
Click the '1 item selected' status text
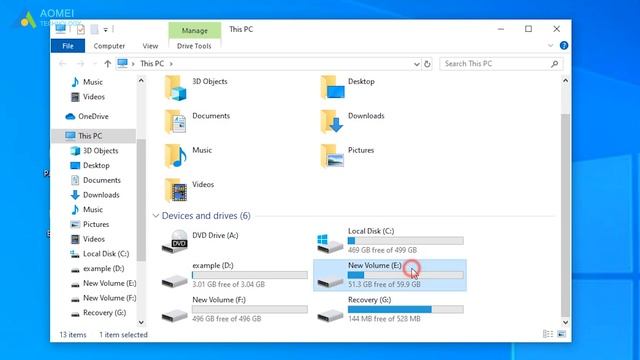123,335
